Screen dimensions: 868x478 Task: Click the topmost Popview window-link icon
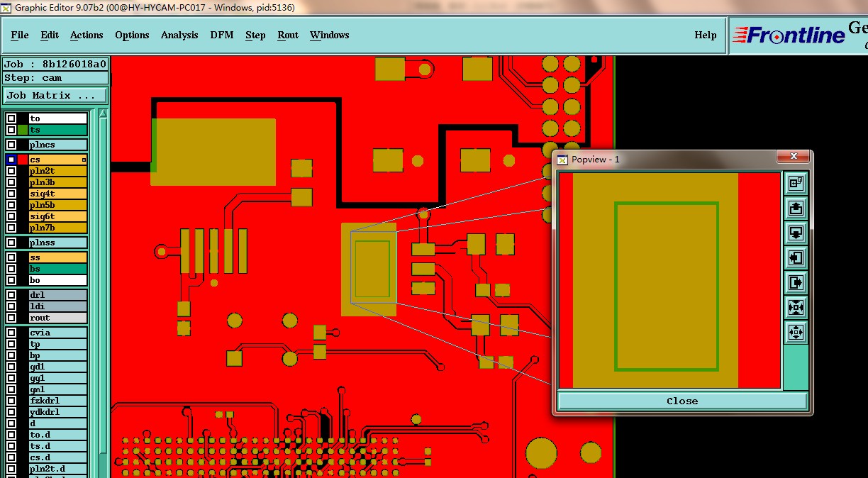click(796, 183)
